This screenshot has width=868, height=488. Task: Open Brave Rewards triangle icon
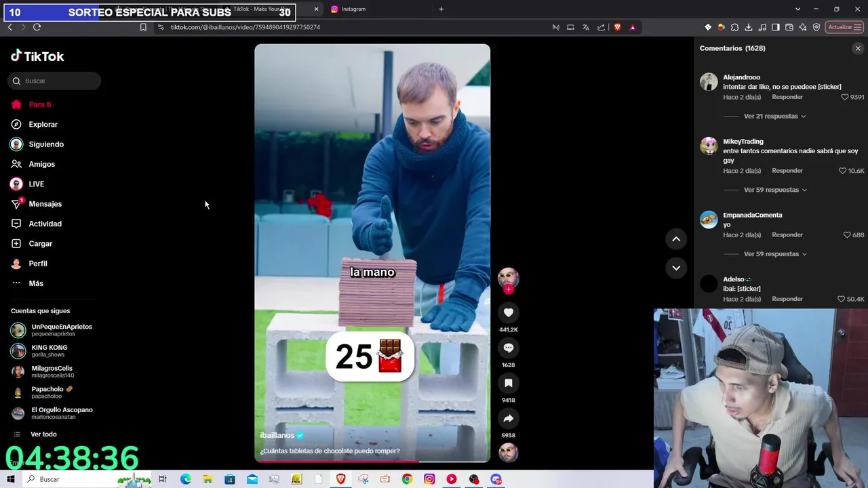633,27
